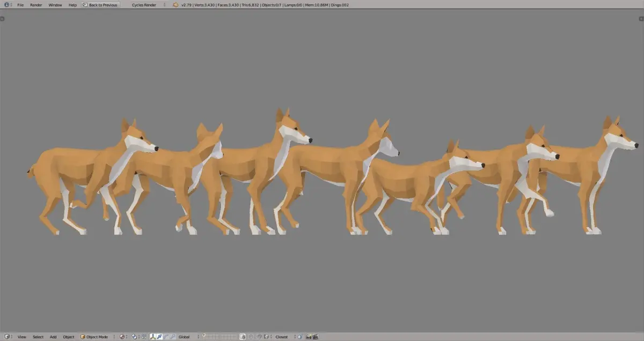Toggle lock camera and layers to scene
Screen dimensions: 644x341
point(243,337)
